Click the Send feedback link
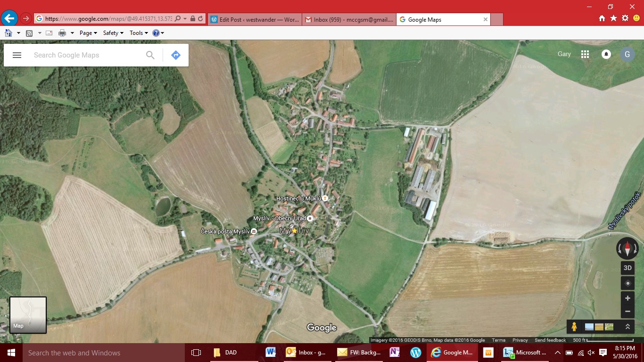 pos(550,340)
